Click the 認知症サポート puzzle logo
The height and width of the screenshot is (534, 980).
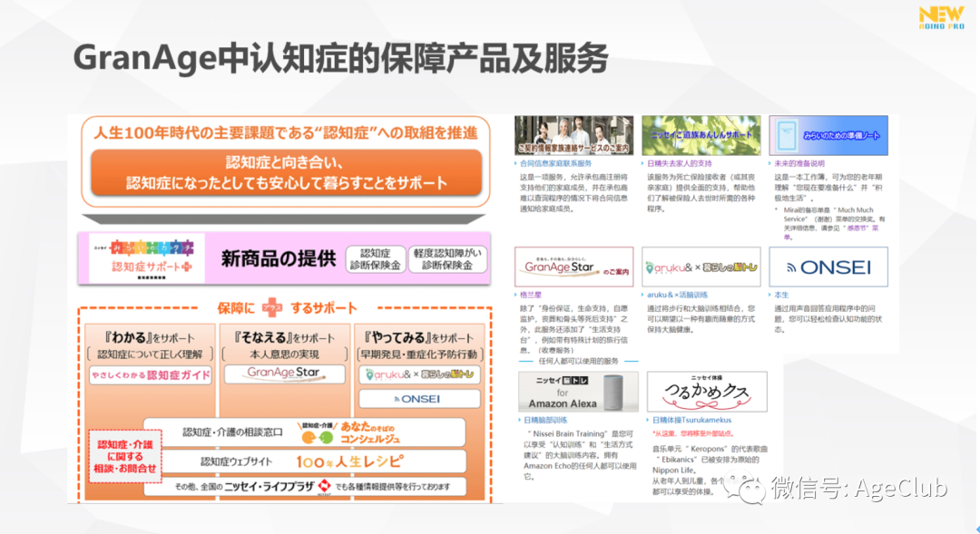pyautogui.click(x=149, y=258)
